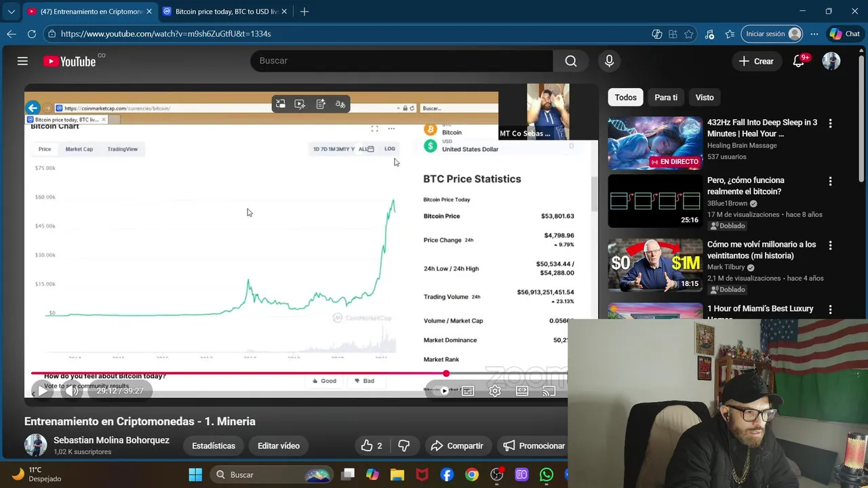Open File Explorer from the taskbar

click(x=397, y=474)
